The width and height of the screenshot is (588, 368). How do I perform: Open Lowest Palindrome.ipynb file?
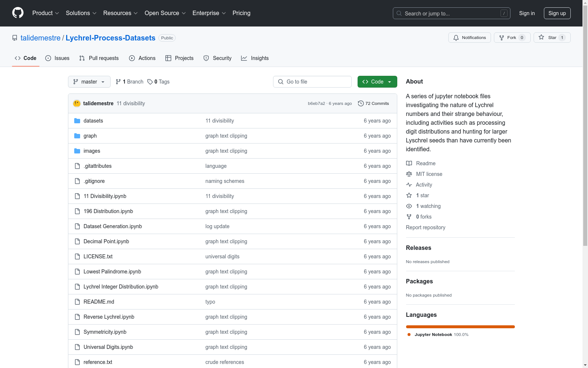point(112,272)
